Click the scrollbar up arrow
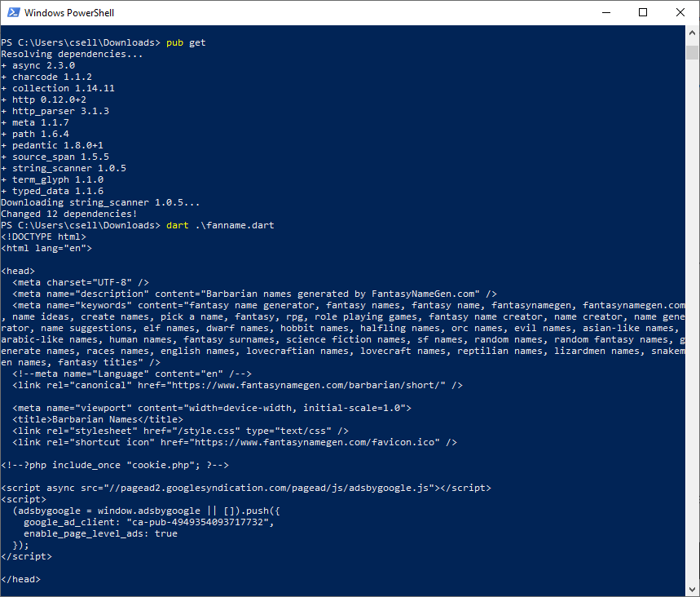The height and width of the screenshot is (597, 700). (692, 33)
